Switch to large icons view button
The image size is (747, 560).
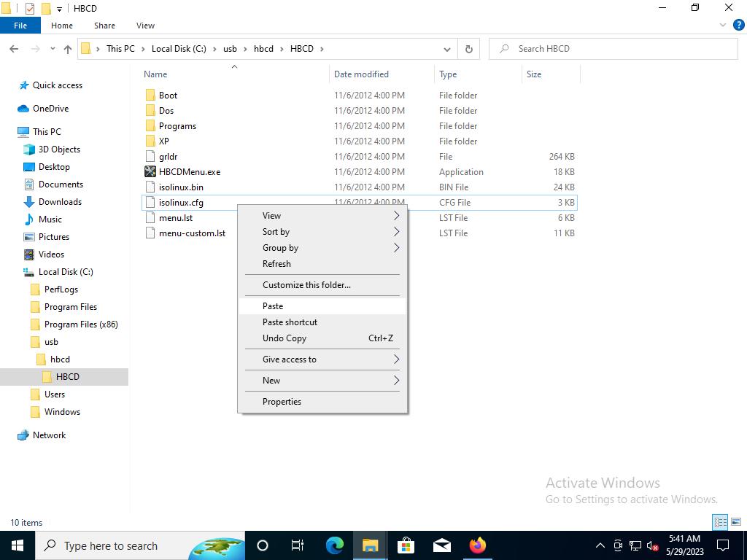point(737,522)
